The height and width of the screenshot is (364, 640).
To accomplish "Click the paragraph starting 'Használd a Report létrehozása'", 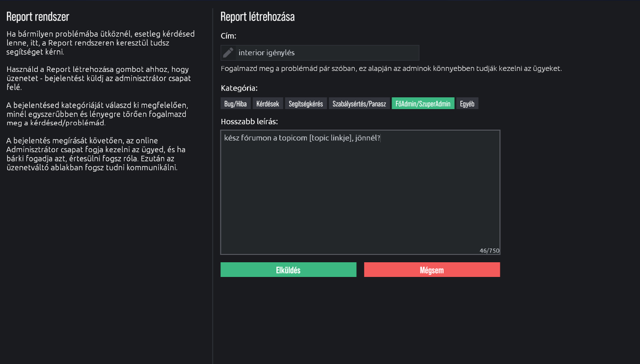I will tap(99, 78).
